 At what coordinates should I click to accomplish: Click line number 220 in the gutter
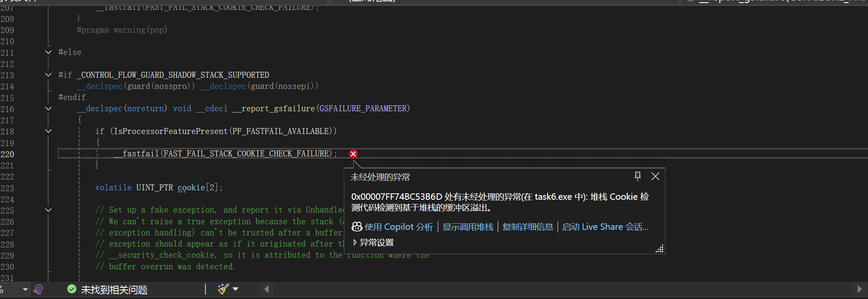(7, 154)
